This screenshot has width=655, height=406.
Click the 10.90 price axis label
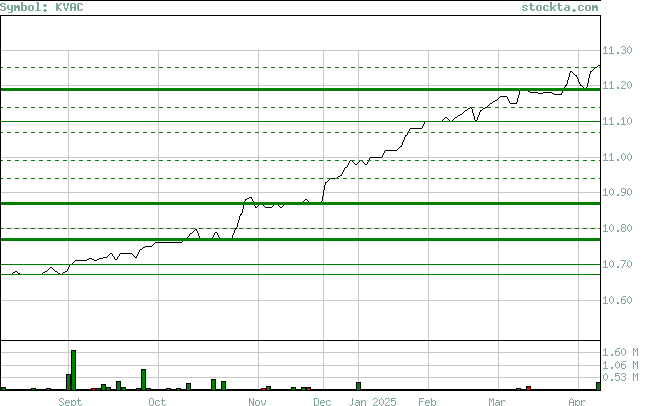617,192
